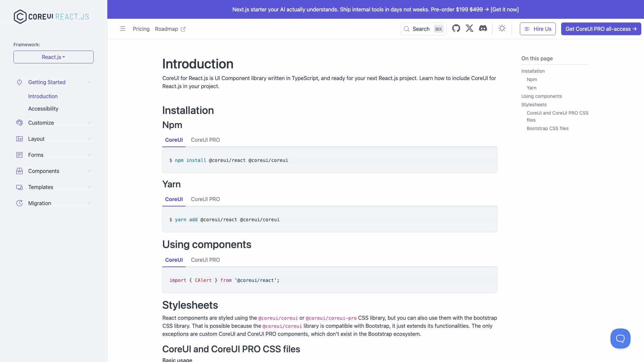Viewport: 644px width, 362px height.
Task: Click the Migration clock icon
Action: coord(19,203)
